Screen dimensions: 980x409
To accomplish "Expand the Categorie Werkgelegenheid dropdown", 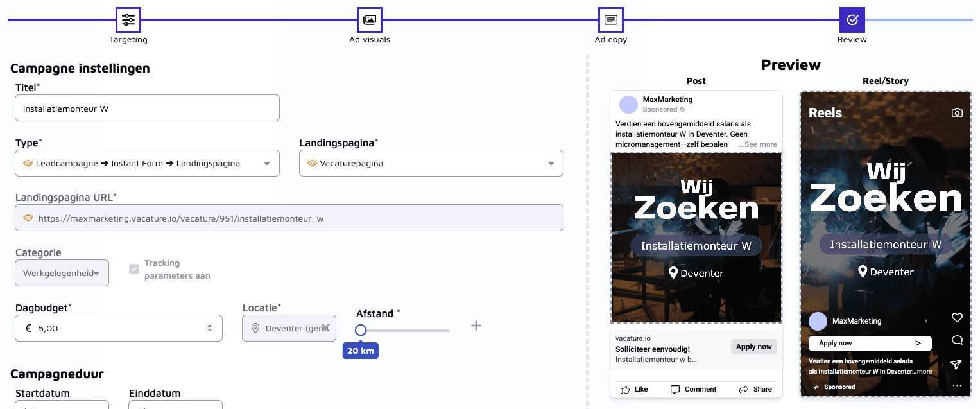I will pyautogui.click(x=62, y=273).
